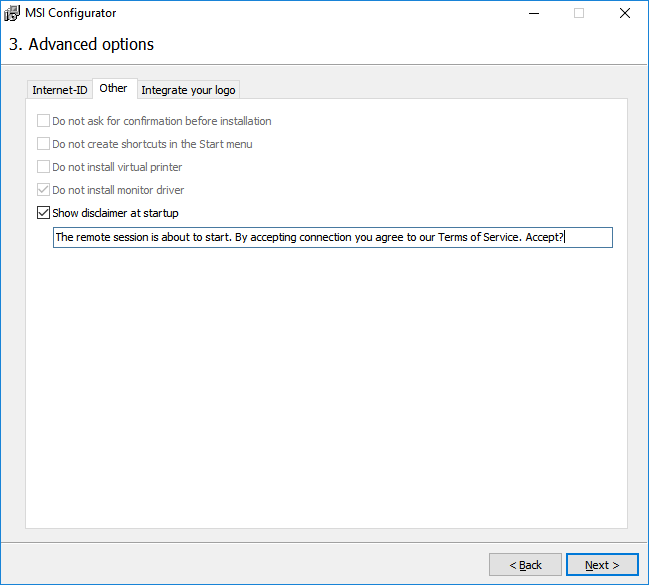Proceed by pressing the Next button
Screen dimensions: 649x585
pos(601,565)
